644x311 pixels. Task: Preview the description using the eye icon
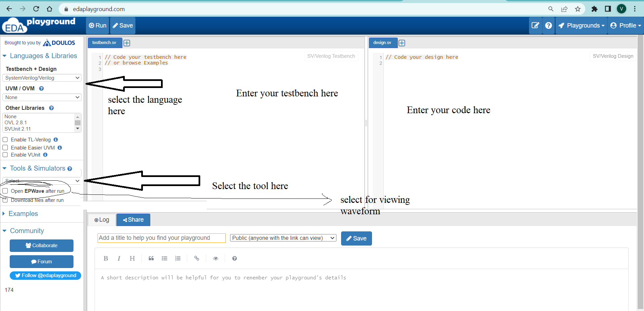215,258
